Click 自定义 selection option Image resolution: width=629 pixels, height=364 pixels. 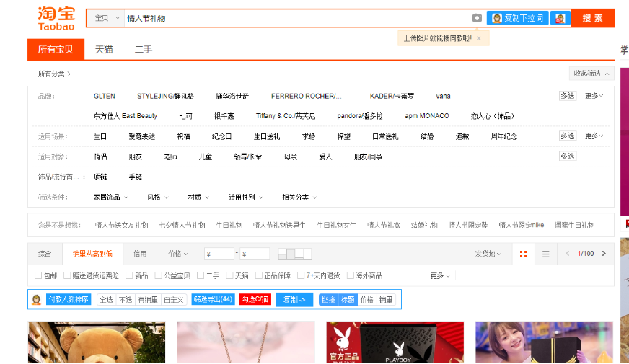point(174,299)
